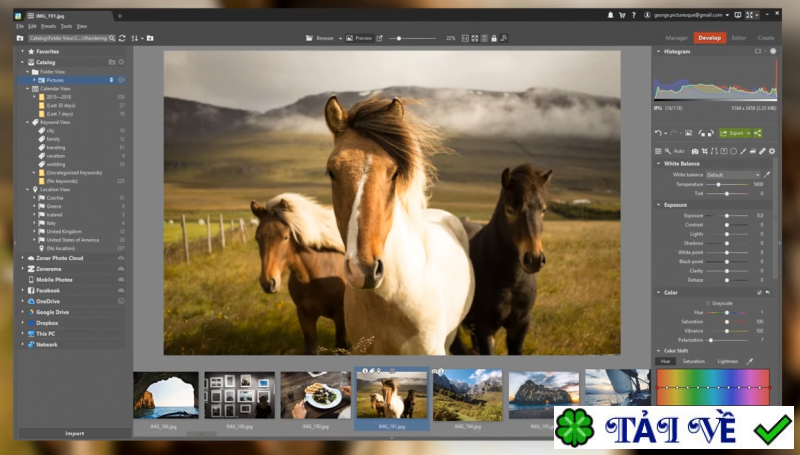Open the Presets menu
Image resolution: width=800 pixels, height=455 pixels.
[48, 26]
